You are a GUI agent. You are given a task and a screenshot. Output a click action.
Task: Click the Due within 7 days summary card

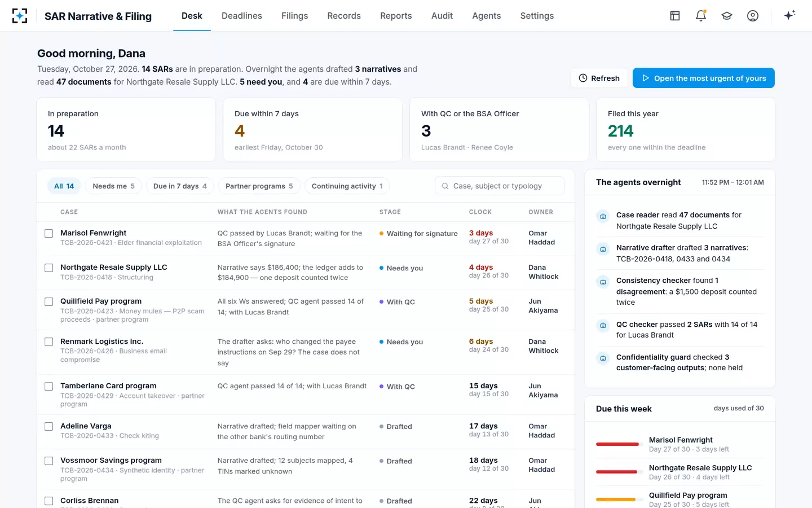[312, 130]
